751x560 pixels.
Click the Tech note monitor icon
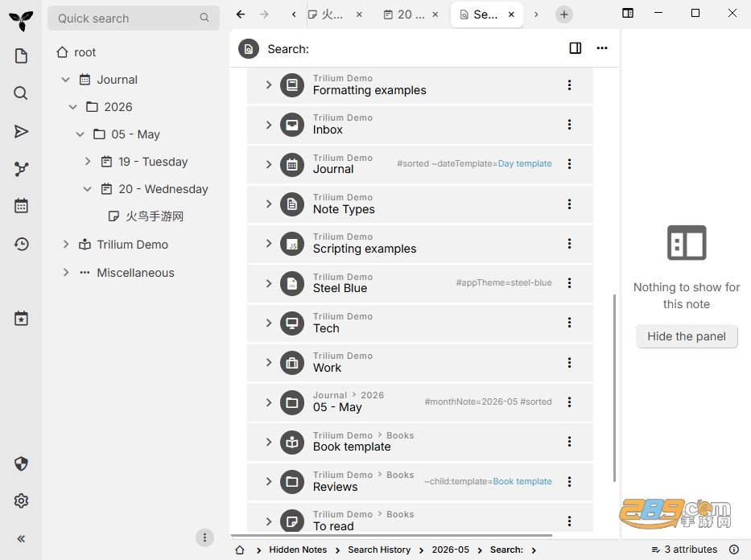[x=292, y=323]
